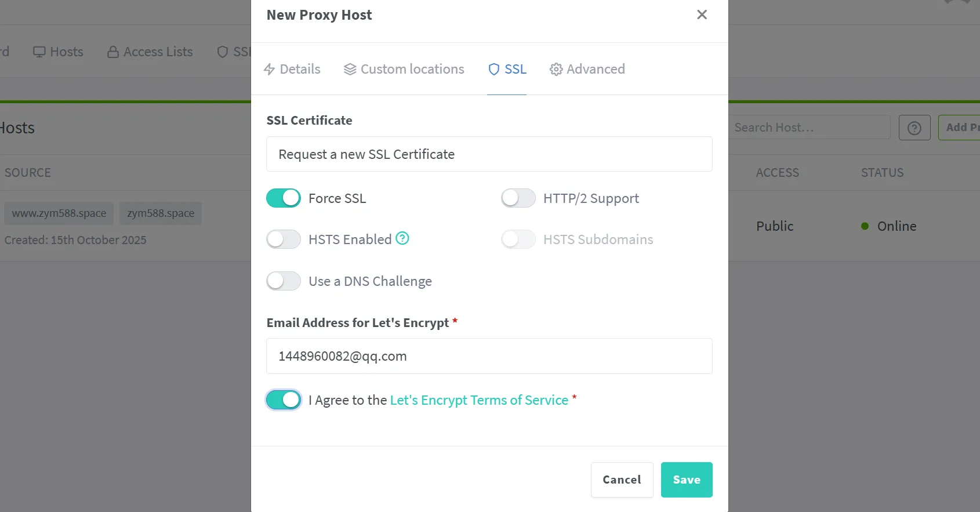Click the Access Lists lock icon

click(113, 52)
